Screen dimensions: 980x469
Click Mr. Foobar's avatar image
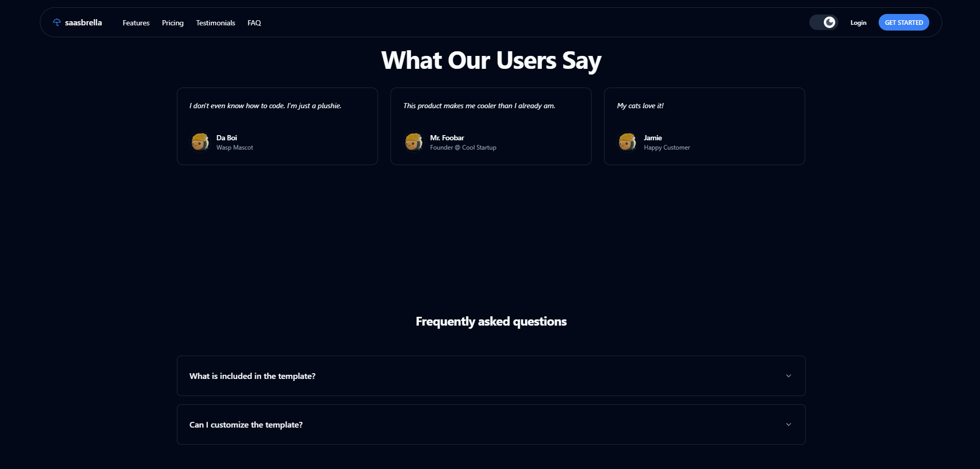(x=414, y=142)
